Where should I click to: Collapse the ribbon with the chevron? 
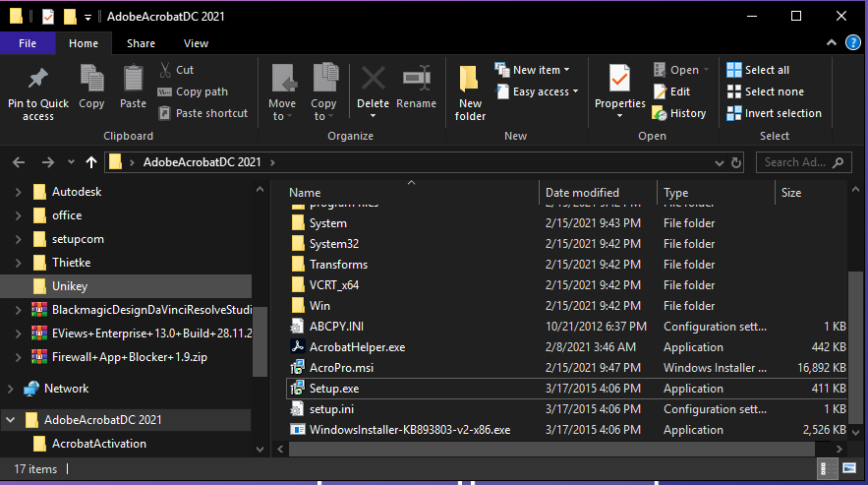832,42
